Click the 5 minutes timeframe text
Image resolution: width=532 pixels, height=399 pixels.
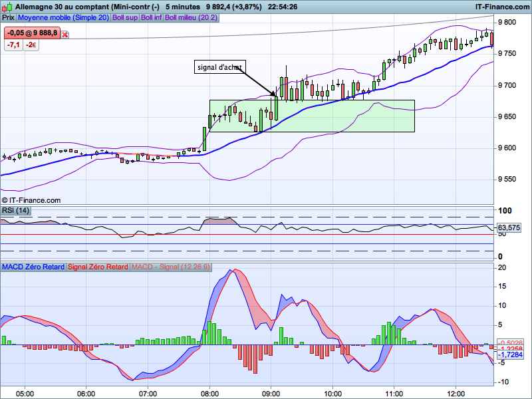click(182, 7)
